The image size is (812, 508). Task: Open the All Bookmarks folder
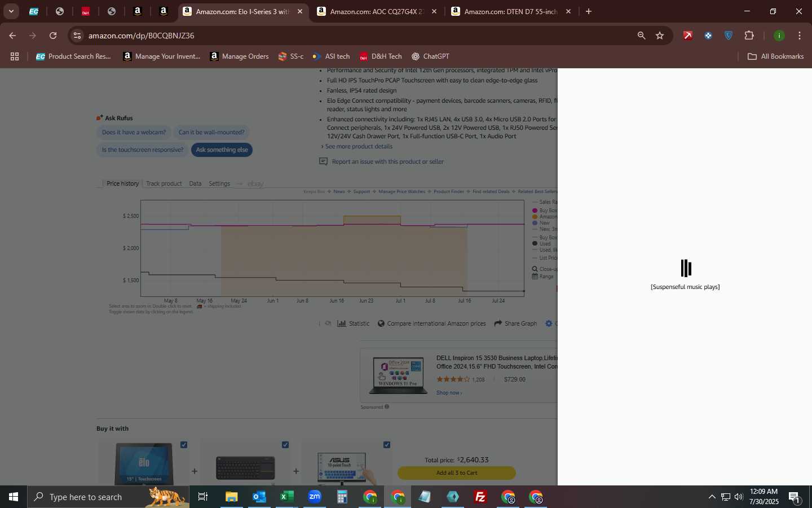pyautogui.click(x=775, y=56)
